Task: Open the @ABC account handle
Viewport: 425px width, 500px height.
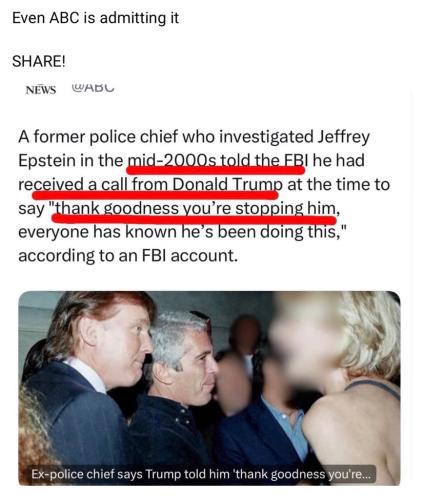Action: (x=93, y=88)
